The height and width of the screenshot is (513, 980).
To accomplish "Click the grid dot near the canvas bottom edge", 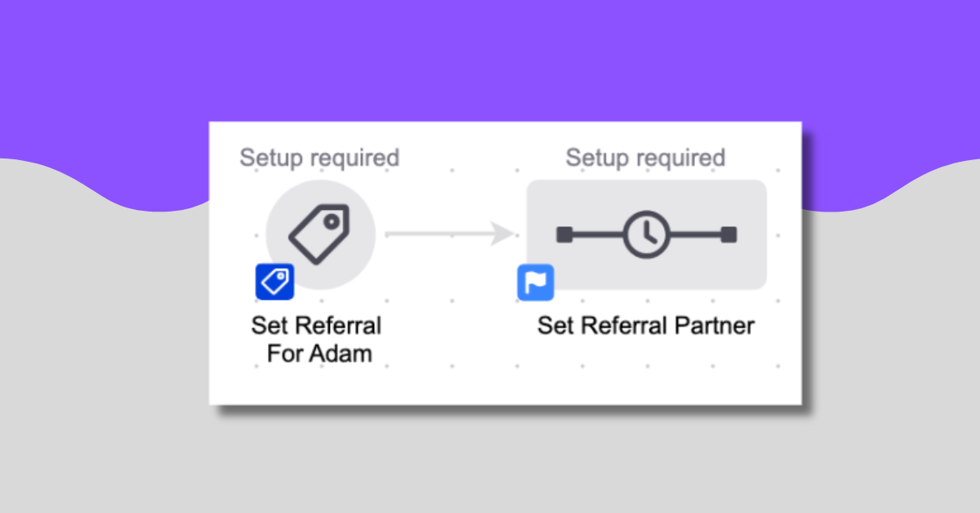I will (515, 364).
